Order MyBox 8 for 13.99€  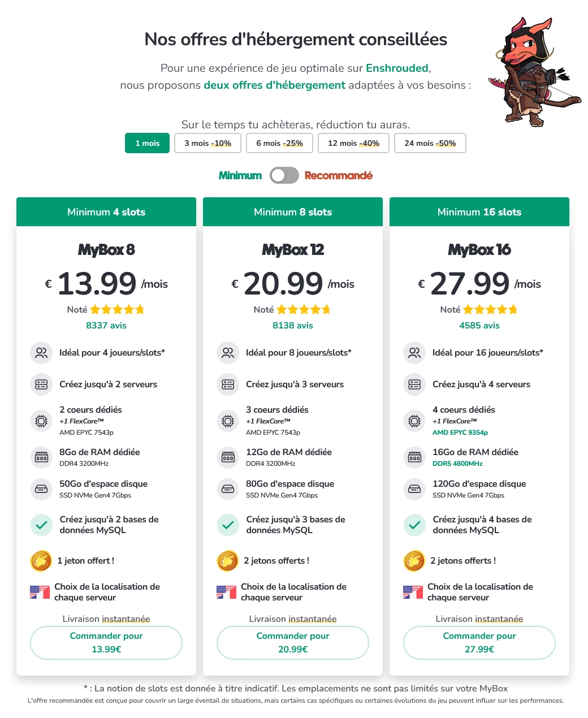tap(106, 642)
